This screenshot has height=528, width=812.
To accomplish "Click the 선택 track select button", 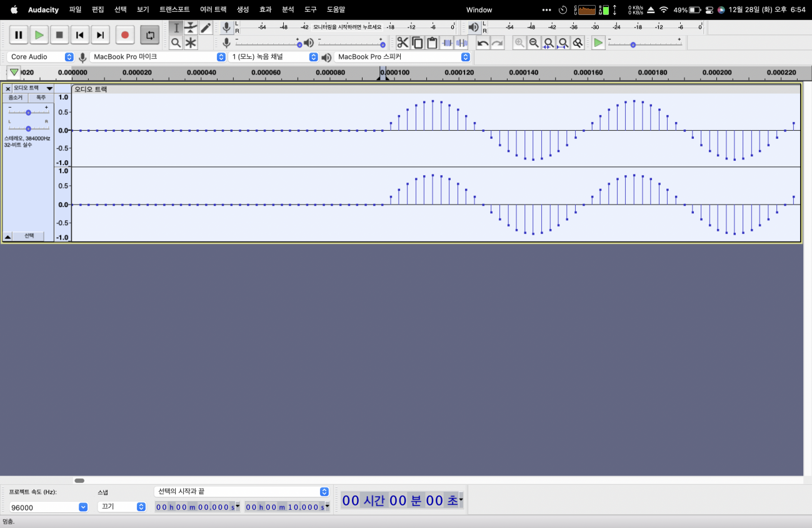I will pyautogui.click(x=29, y=236).
